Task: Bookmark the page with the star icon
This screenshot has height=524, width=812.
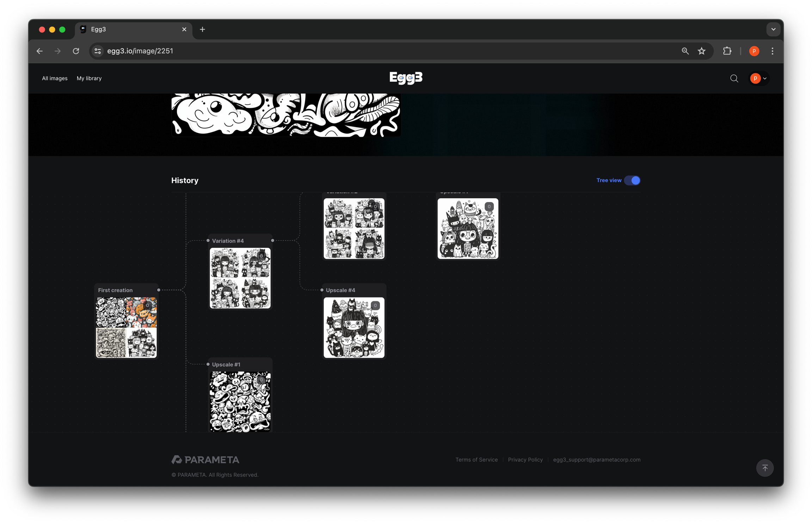Action: tap(702, 51)
